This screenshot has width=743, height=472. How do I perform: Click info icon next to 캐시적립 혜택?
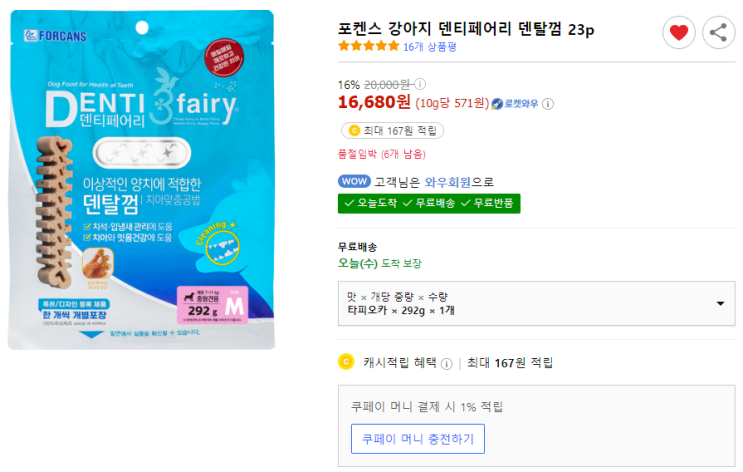pos(447,363)
